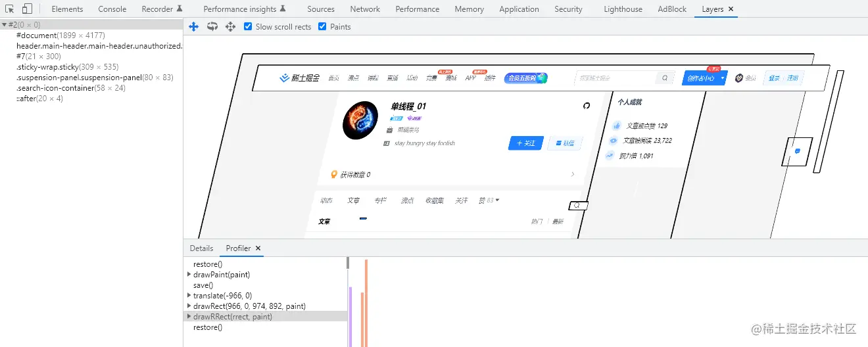This screenshot has height=347, width=868.
Task: Collapse the #2(0 × 0) layer tree node
Action: tap(5, 25)
